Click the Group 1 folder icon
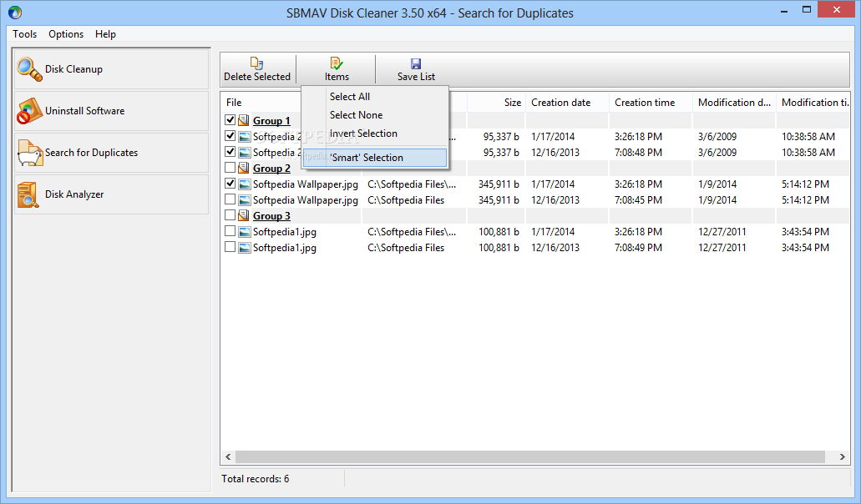The height and width of the screenshot is (504, 861). tap(244, 121)
